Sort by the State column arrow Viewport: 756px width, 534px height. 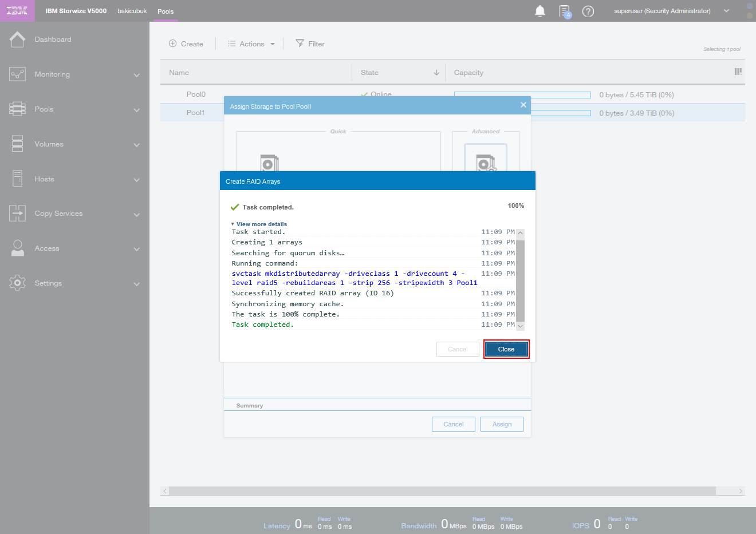[x=436, y=73]
